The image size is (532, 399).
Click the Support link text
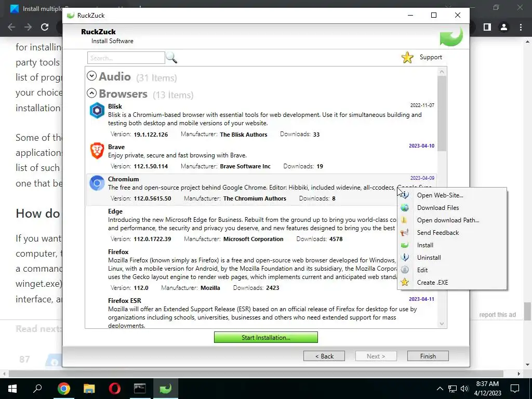point(431,57)
